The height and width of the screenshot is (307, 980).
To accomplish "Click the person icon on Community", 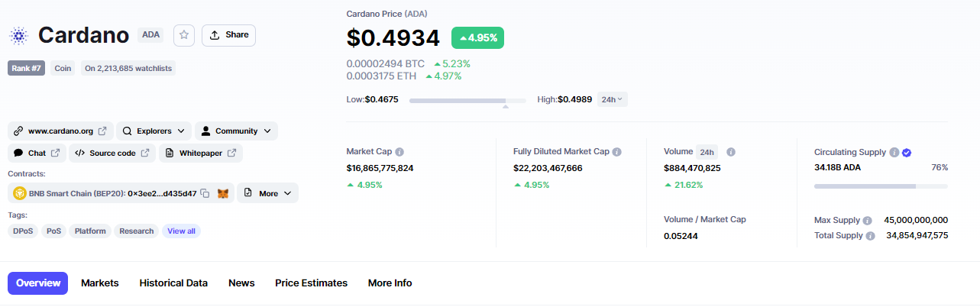I will coord(206,131).
